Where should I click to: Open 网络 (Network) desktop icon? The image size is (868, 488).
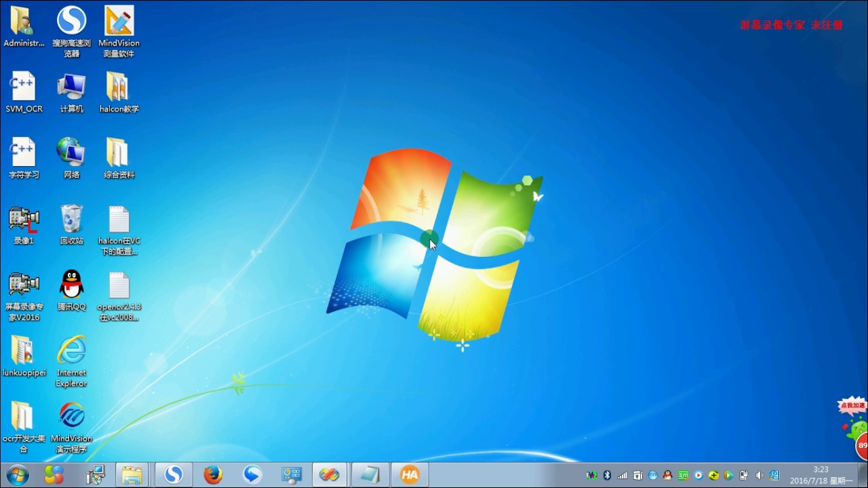pos(71,159)
